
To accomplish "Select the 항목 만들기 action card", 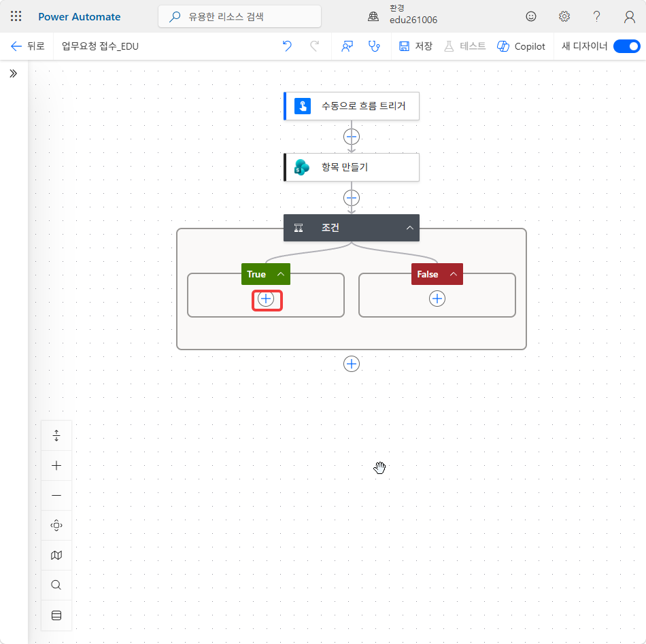I will (352, 167).
